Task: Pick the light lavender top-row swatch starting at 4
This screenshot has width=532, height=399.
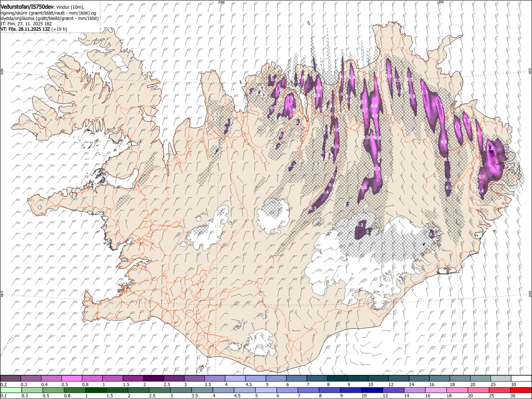Action: click(235, 379)
